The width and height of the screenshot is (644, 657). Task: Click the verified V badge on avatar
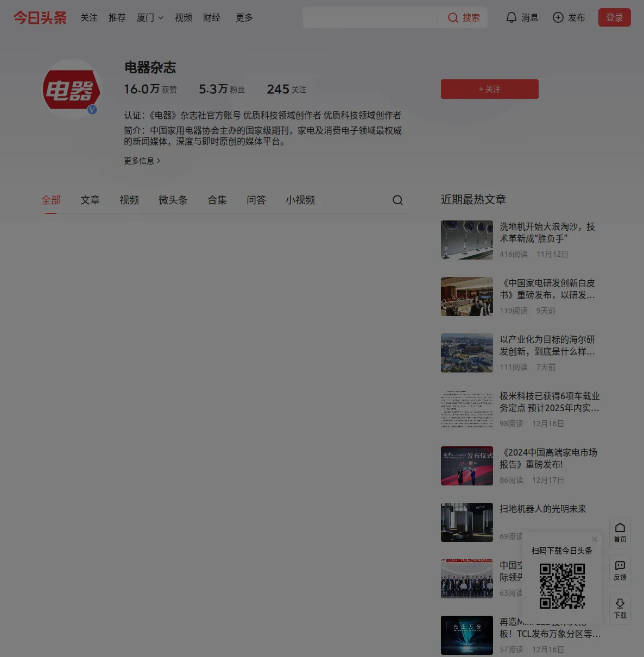92,110
